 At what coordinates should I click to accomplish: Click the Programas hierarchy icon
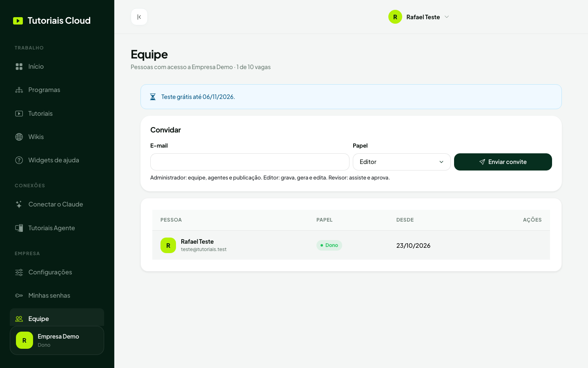(19, 90)
